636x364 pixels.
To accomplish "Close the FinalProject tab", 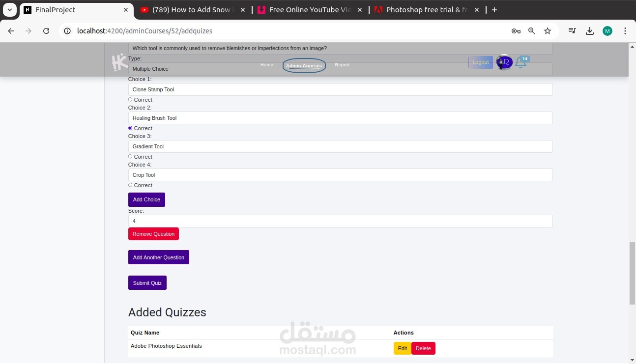I will [126, 10].
